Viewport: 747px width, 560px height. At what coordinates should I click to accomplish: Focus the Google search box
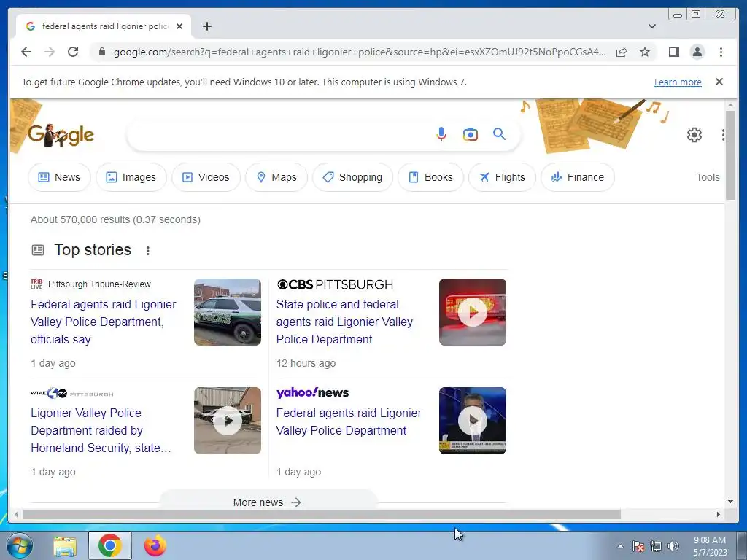(279, 135)
